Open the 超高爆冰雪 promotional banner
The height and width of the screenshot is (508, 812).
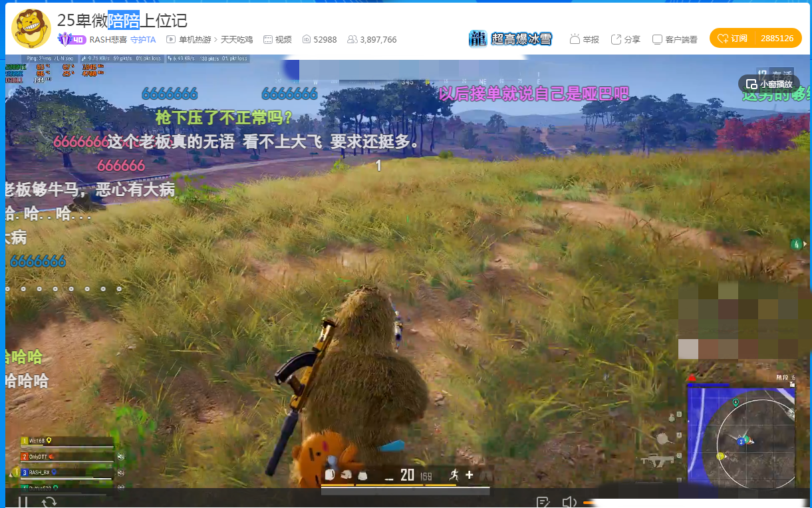pos(511,39)
